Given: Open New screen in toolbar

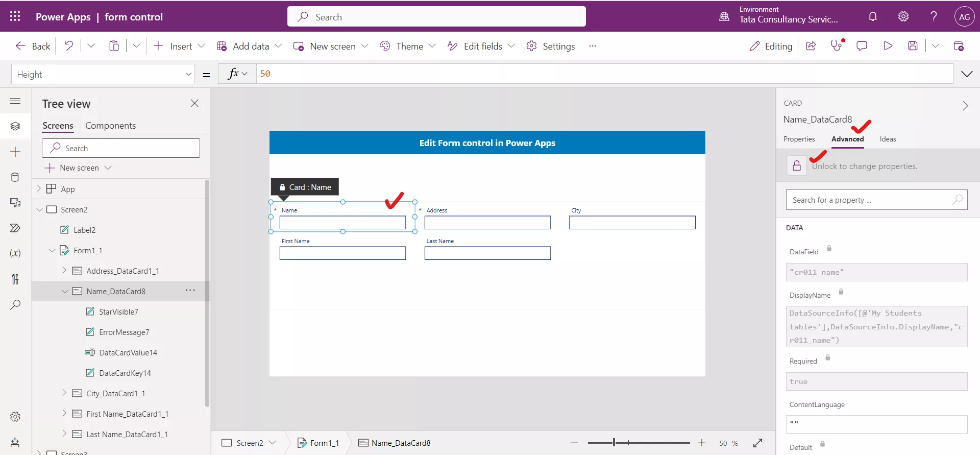Looking at the screenshot, I should [330, 46].
